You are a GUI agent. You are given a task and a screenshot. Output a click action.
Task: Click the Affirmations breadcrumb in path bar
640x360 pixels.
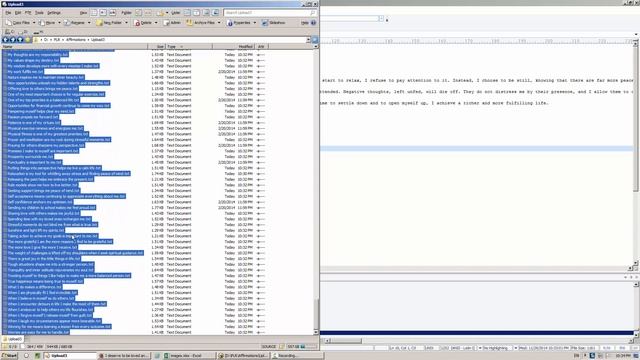tap(76, 40)
